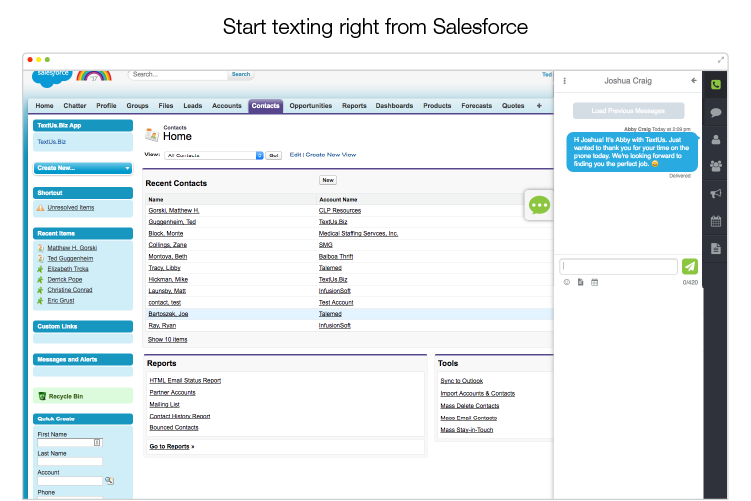This screenshot has width=751, height=501.
Task: Insert emoji via smiley icon below message box
Action: pos(567,282)
